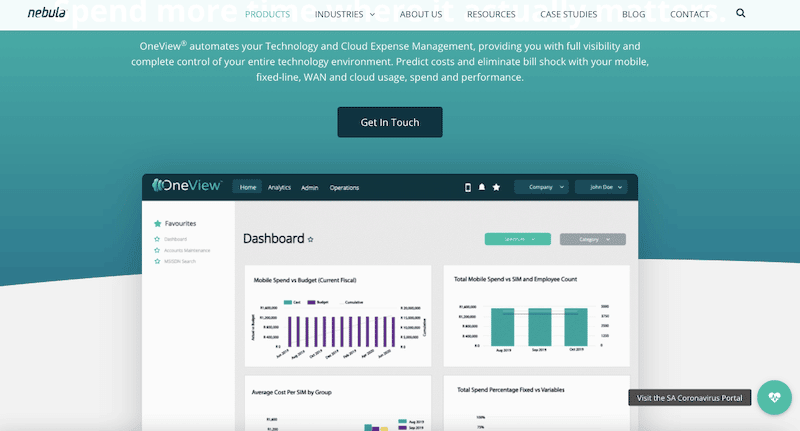Open the site search magnifier icon
Viewport: 800px width, 431px height.
[x=740, y=13]
